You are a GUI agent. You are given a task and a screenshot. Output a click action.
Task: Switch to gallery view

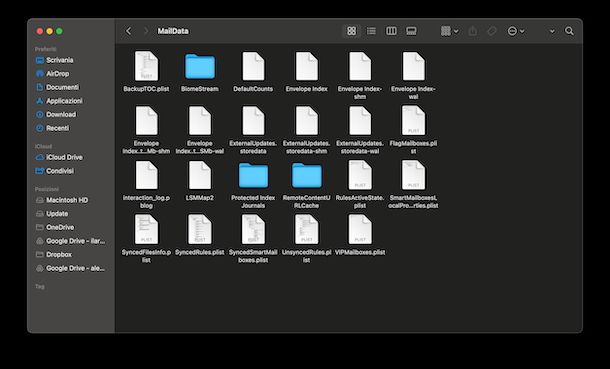pyautogui.click(x=411, y=31)
